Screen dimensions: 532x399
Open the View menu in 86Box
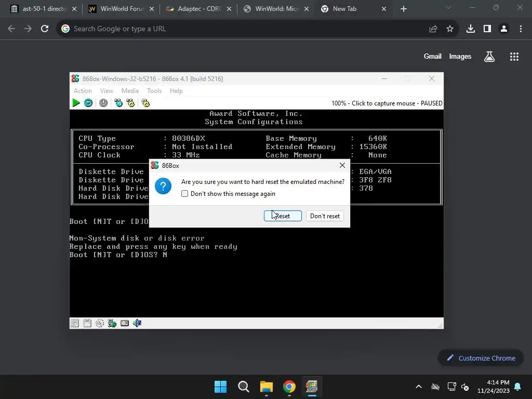(x=107, y=91)
